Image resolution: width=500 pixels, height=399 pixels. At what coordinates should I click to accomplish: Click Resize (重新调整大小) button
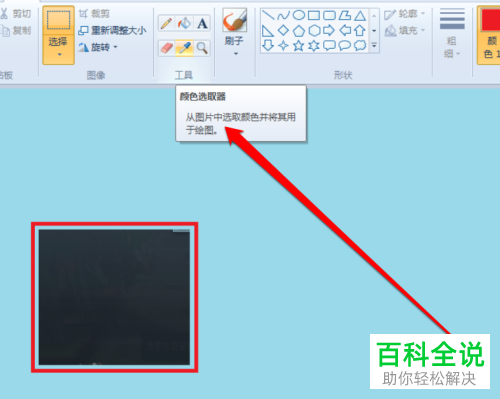tap(112, 31)
